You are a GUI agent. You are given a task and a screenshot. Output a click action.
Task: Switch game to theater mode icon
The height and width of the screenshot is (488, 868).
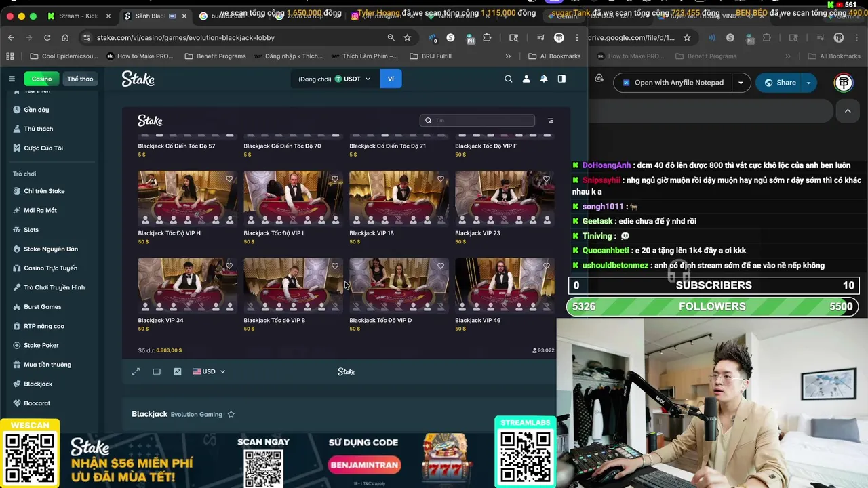pyautogui.click(x=157, y=371)
